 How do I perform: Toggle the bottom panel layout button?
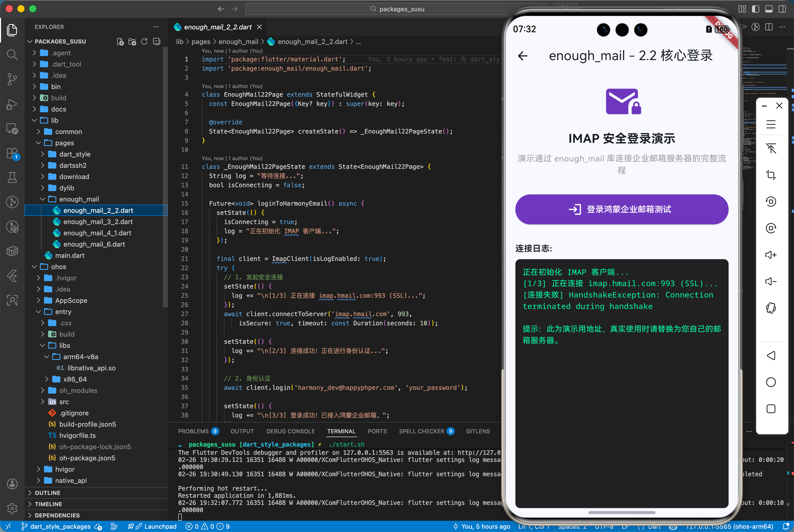tap(769, 9)
